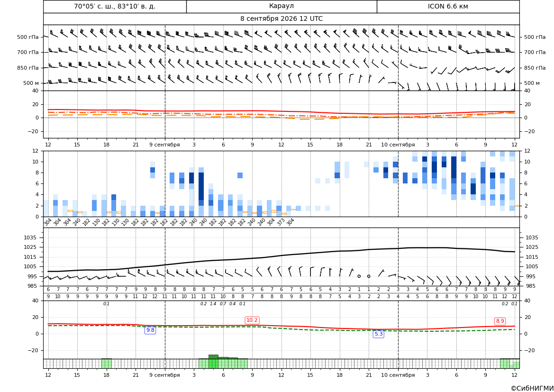Click the ICON 6.6 км model header
Viewport: 554px width, 392px height.
point(448,6)
